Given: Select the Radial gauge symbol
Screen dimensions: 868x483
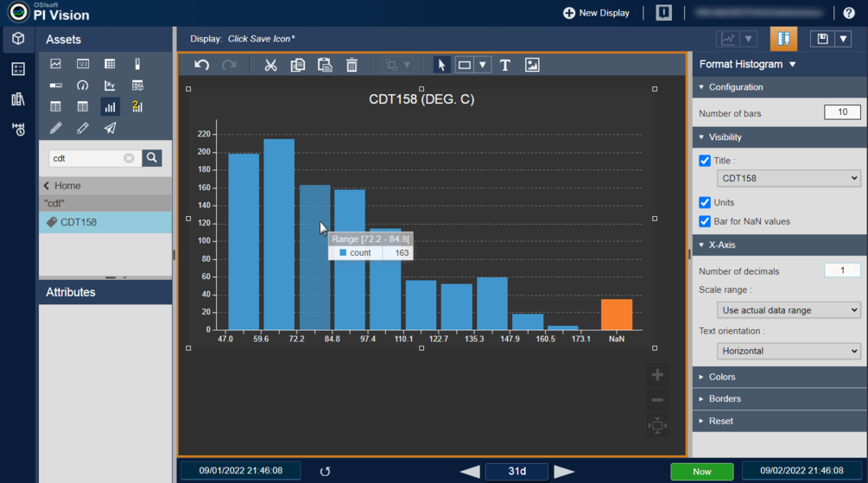Looking at the screenshot, I should click(83, 86).
